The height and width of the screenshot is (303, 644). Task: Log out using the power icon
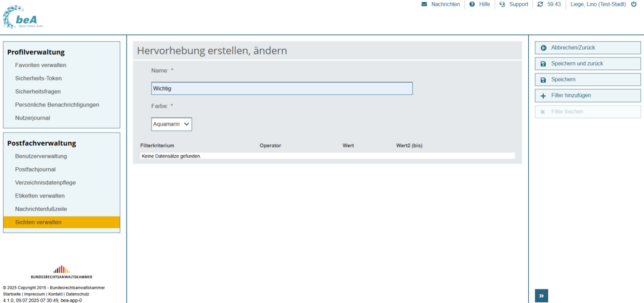634,4
